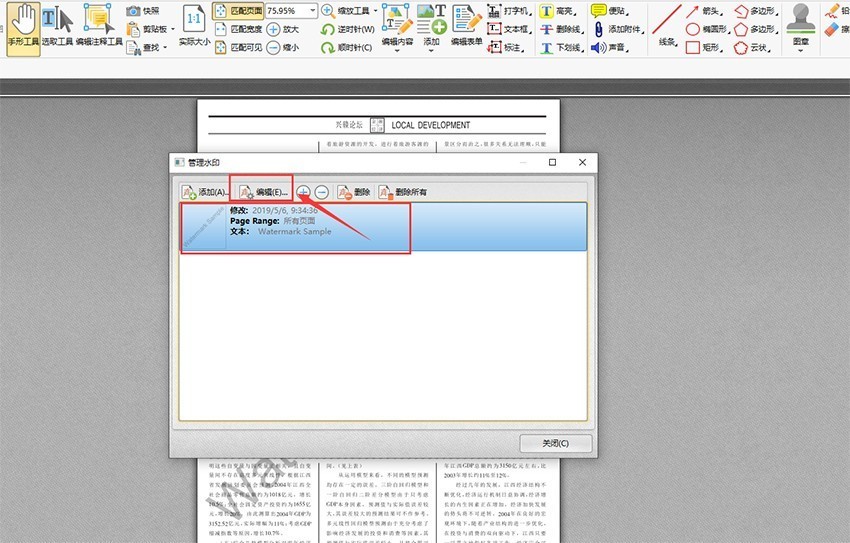Close the 管理水印 dialog with X

tap(582, 162)
